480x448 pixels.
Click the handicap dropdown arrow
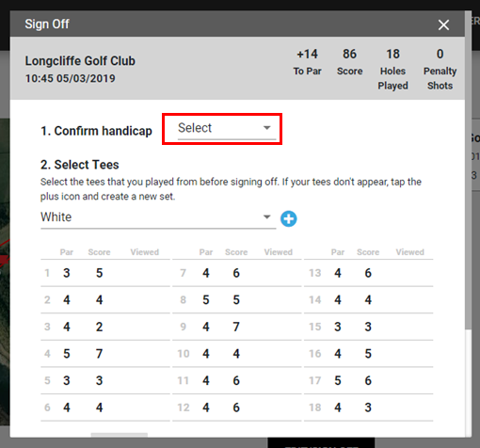(x=267, y=128)
